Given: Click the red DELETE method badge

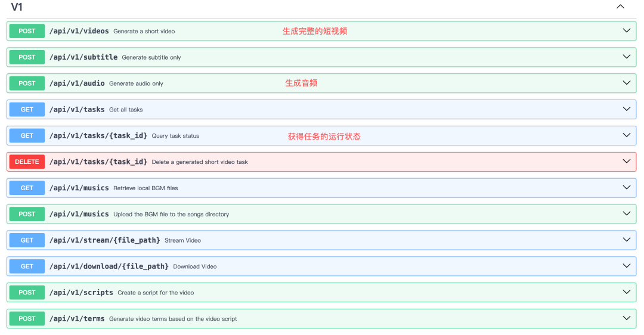Looking at the screenshot, I should point(27,162).
